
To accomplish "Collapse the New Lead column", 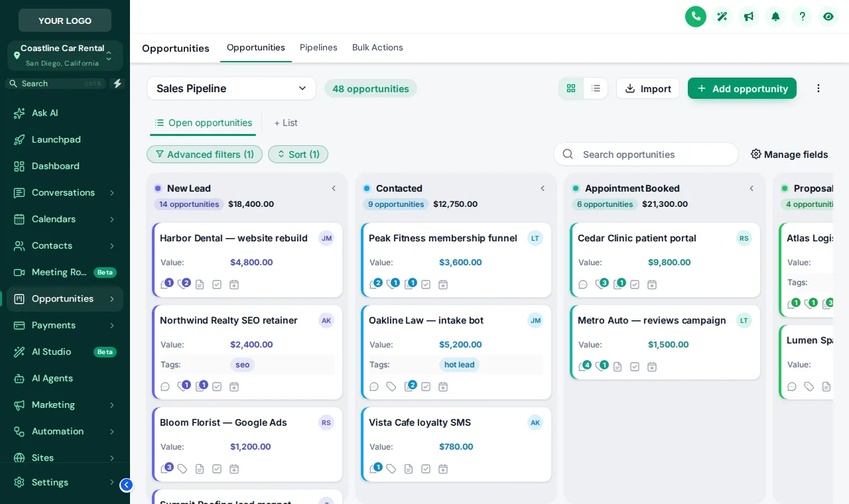I will pyautogui.click(x=334, y=188).
